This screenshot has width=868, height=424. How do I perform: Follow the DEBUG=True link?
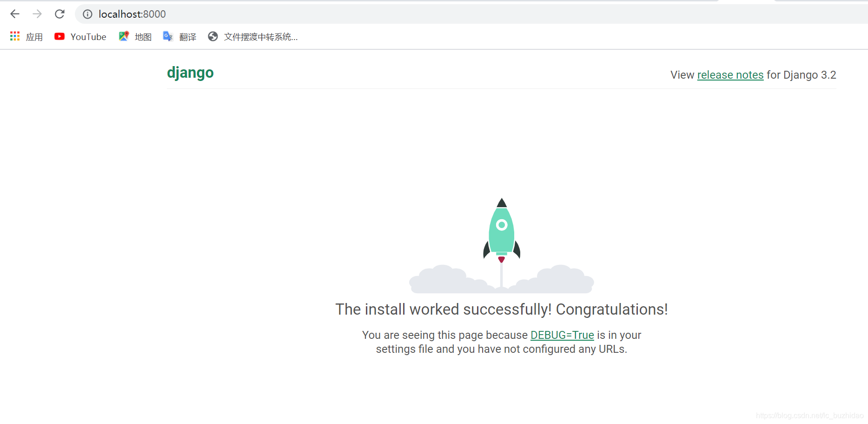(562, 335)
